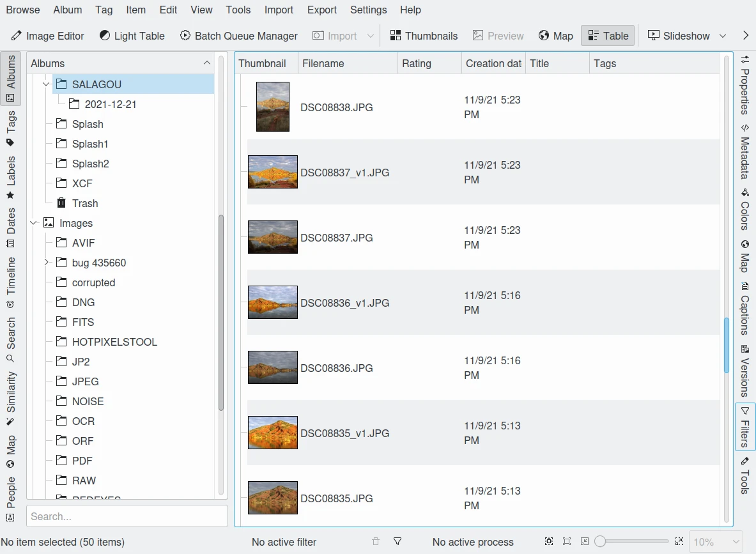756x554 pixels.
Task: Open the Trash album
Action: point(84,203)
